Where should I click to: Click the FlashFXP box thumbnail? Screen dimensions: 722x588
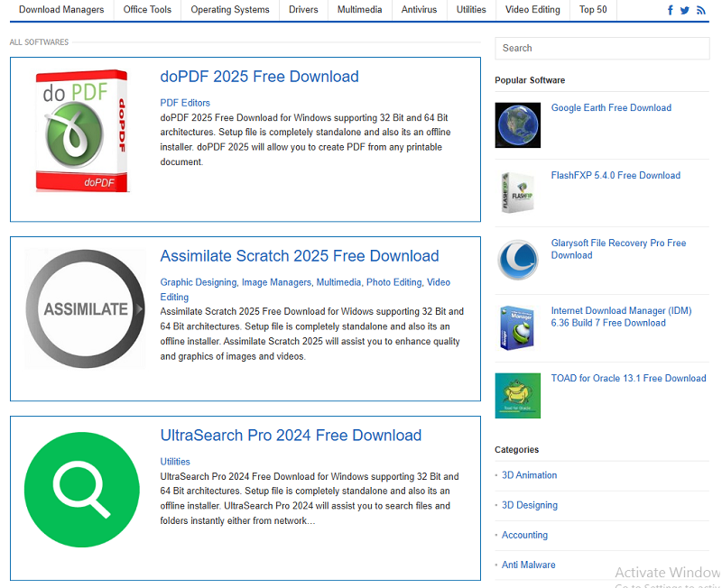[x=517, y=193]
